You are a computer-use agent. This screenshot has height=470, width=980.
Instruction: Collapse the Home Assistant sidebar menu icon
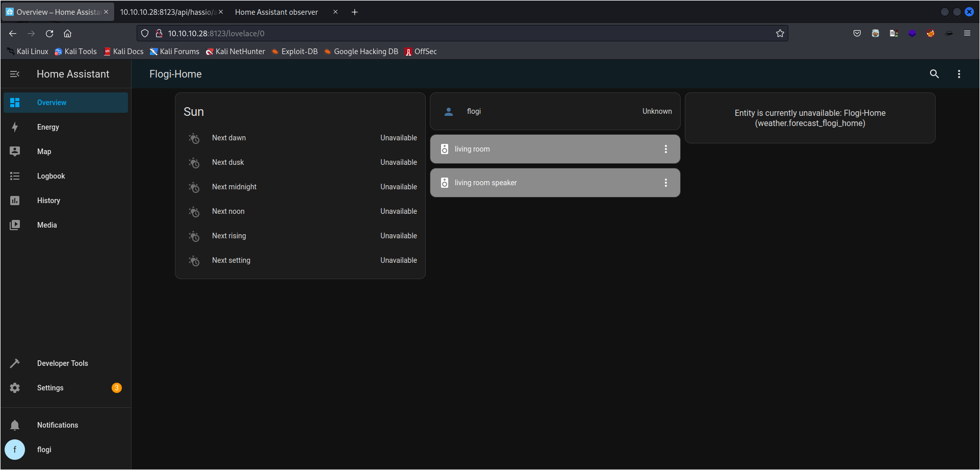coord(15,74)
